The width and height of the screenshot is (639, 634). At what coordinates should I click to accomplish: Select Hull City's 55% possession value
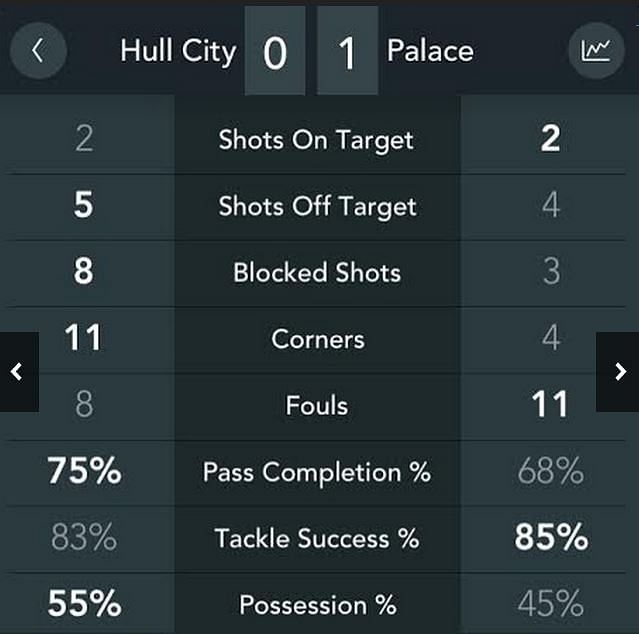84,603
